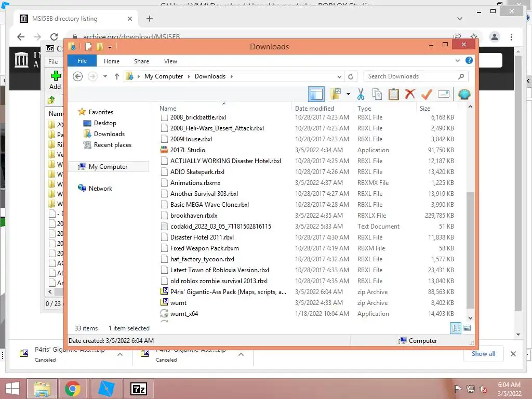Screen dimensions: 532x399
Task: Select Fixed Weapon Pack.rbxm file
Action: [204, 248]
